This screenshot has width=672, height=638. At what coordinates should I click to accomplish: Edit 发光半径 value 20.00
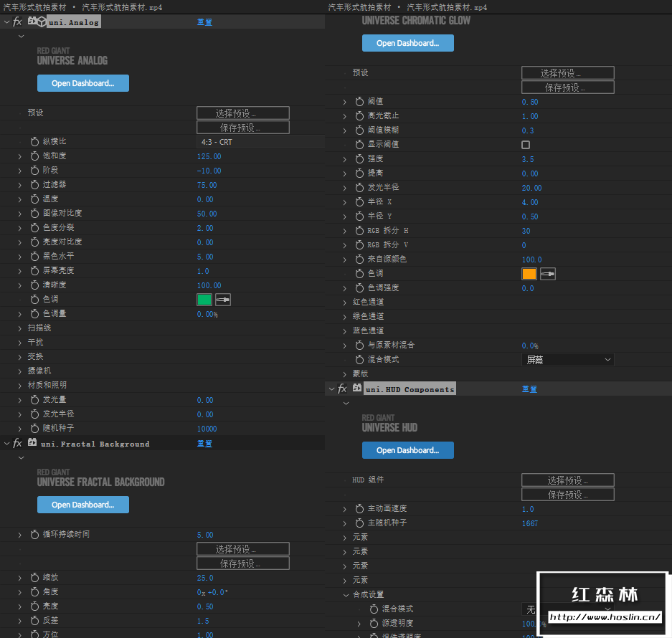pos(532,188)
